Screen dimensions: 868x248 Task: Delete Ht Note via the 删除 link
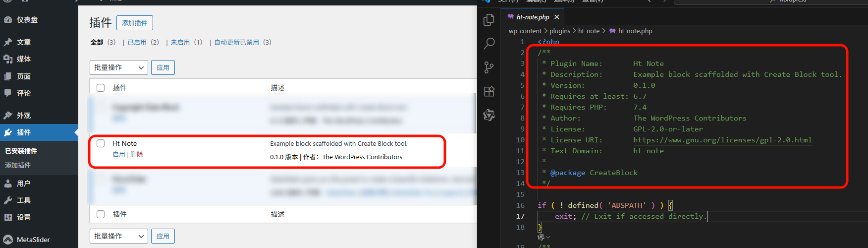(137, 155)
